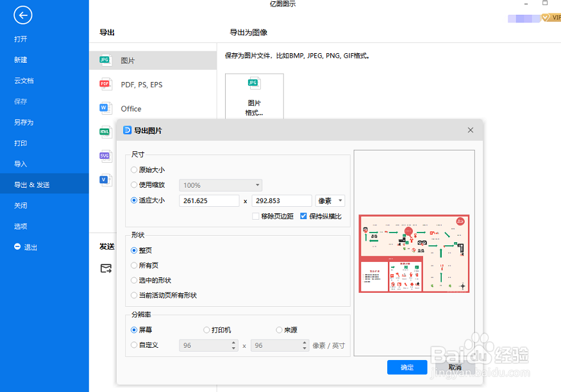Toggle 保持纵横比 checkbox
Image resolution: width=561 pixels, height=392 pixels.
[x=303, y=216]
